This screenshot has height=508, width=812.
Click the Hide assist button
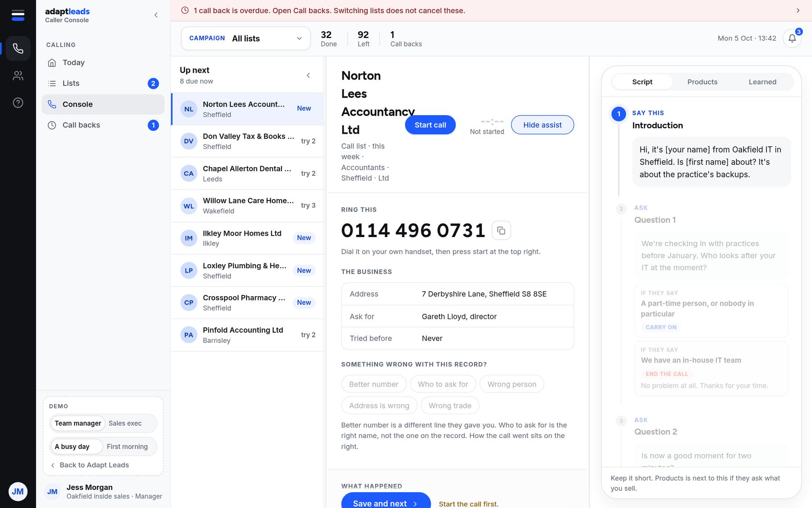pyautogui.click(x=542, y=125)
